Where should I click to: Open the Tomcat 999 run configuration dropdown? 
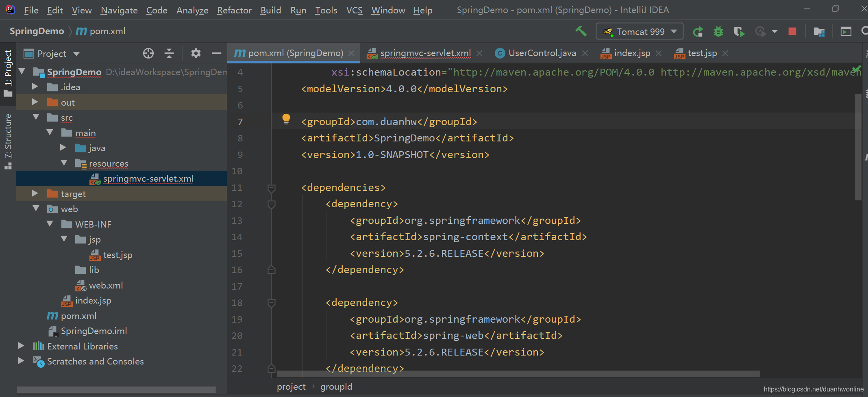pyautogui.click(x=640, y=31)
